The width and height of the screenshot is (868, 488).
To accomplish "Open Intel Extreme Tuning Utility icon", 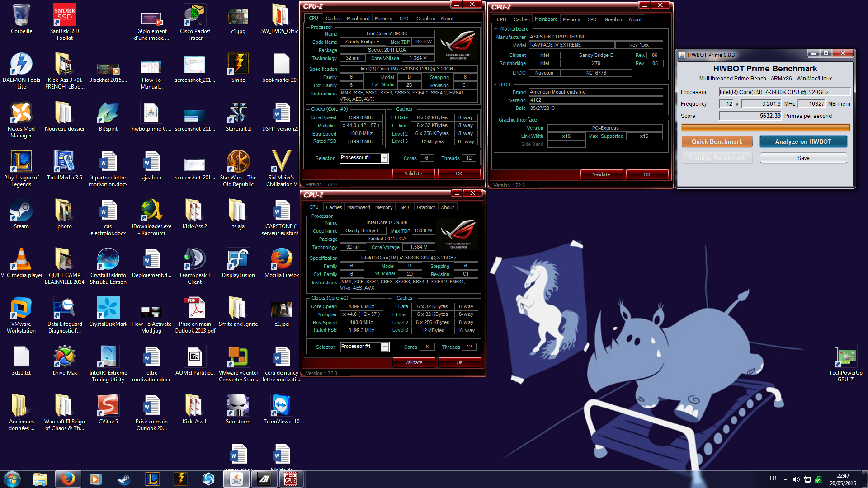I will tap(108, 363).
